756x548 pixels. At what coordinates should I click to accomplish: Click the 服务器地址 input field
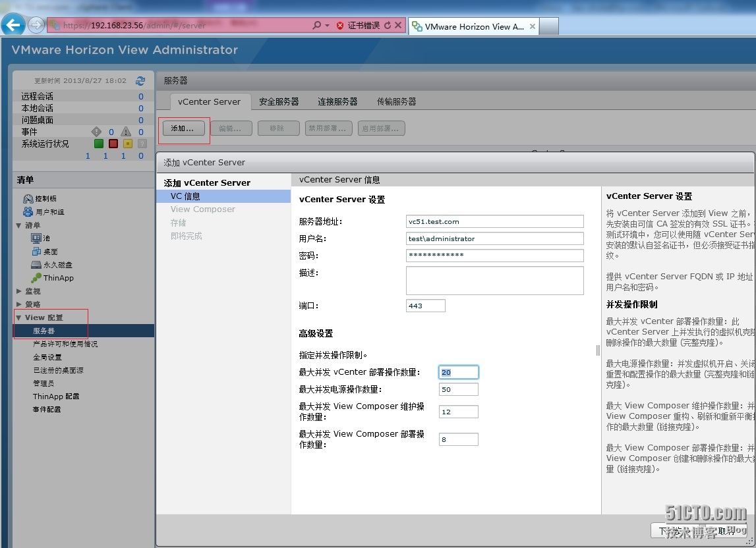coord(495,221)
